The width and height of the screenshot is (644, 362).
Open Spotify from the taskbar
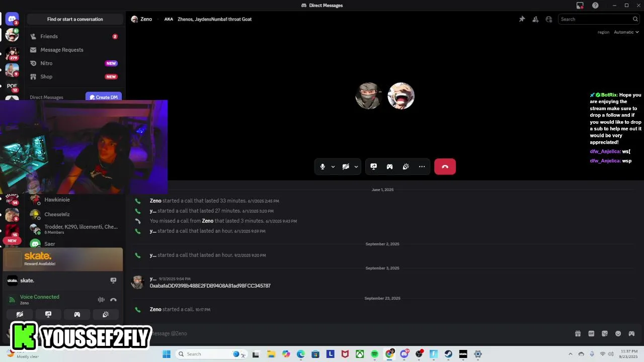pos(374,354)
